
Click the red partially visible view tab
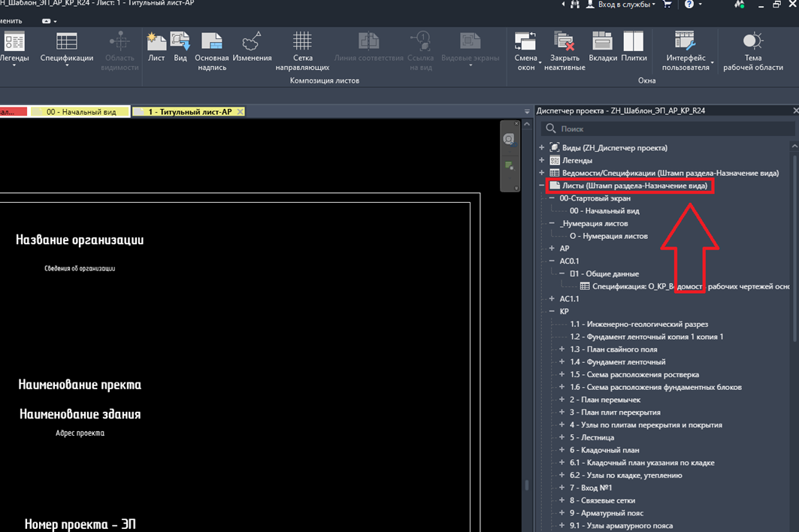click(14, 112)
